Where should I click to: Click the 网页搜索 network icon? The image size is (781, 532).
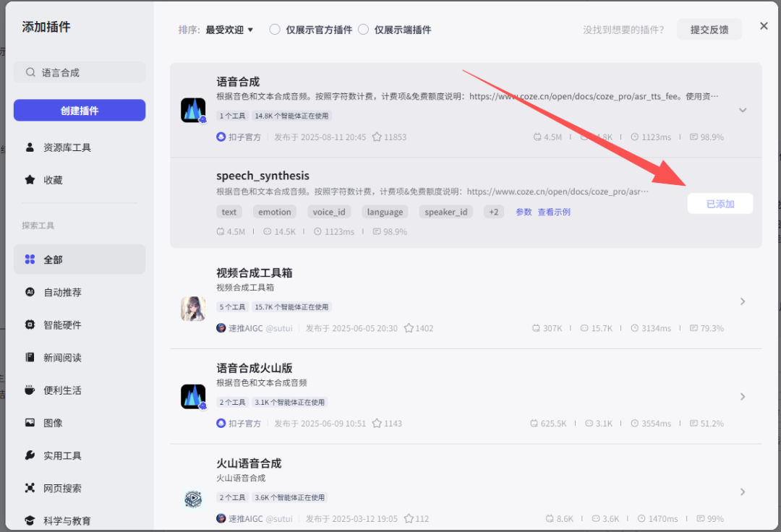tap(30, 488)
